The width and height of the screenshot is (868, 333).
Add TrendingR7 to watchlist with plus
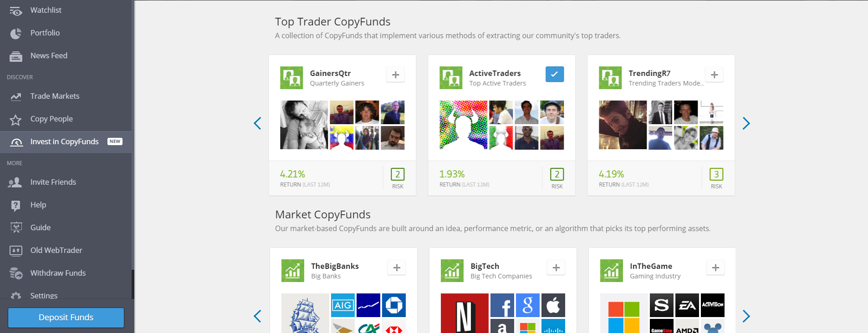[715, 75]
